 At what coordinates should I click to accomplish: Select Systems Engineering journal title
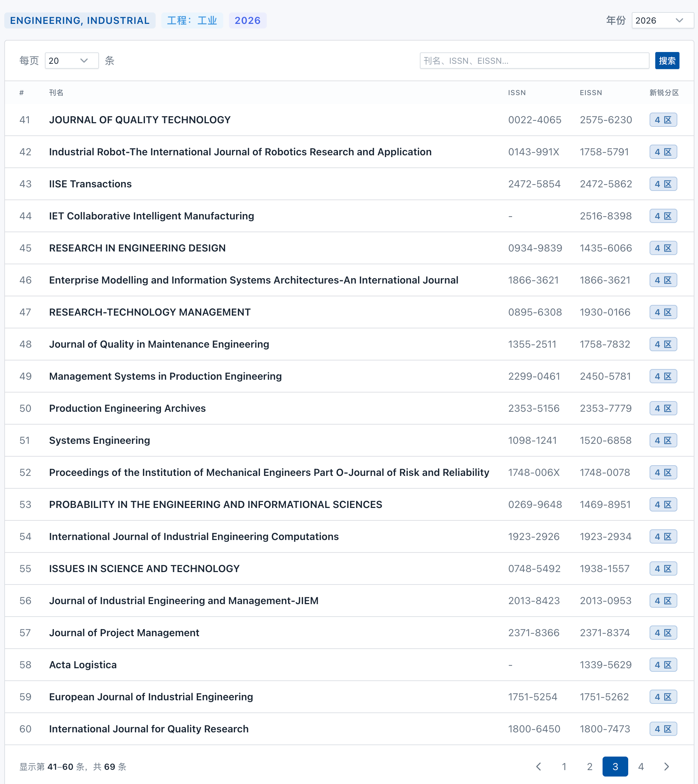[x=100, y=440]
